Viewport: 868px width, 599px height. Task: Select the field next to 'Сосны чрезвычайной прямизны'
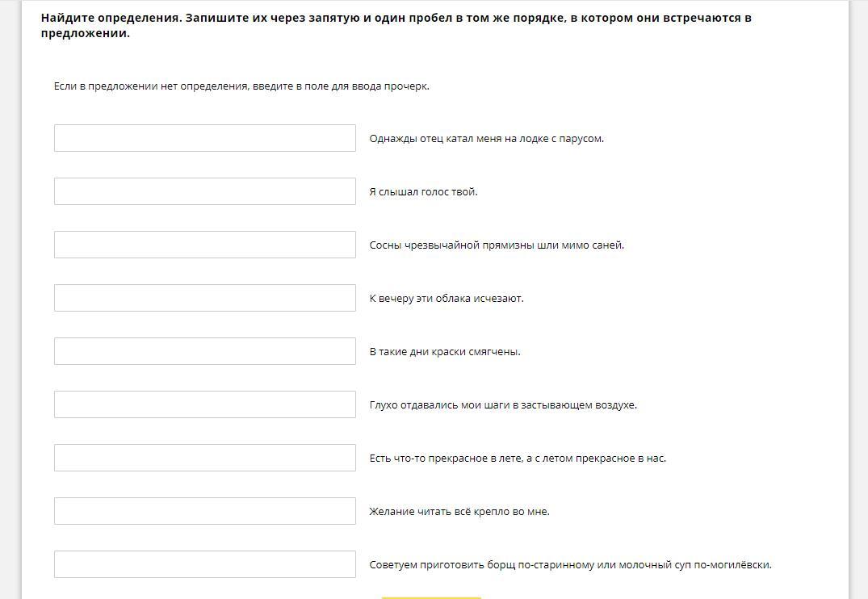coord(204,245)
